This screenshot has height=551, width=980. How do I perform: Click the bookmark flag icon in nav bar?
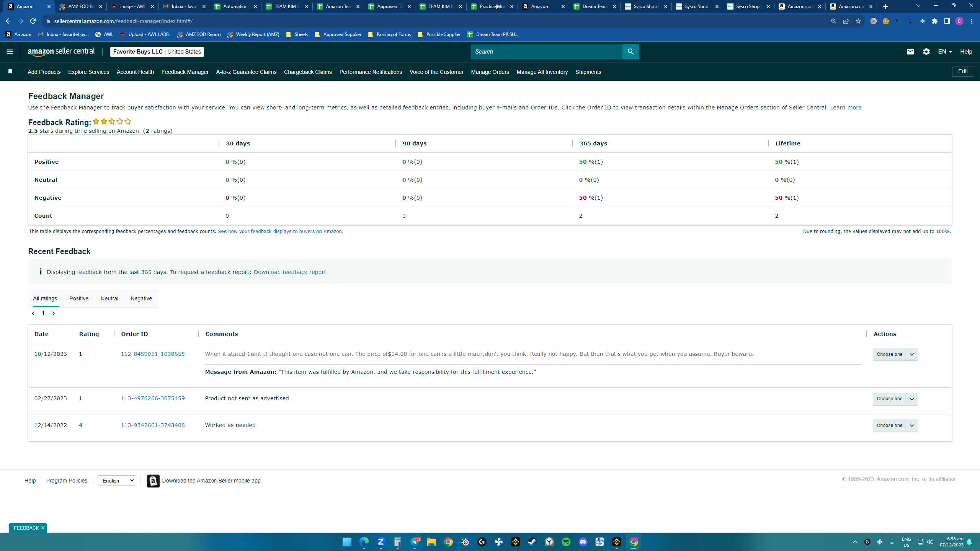[x=10, y=72]
